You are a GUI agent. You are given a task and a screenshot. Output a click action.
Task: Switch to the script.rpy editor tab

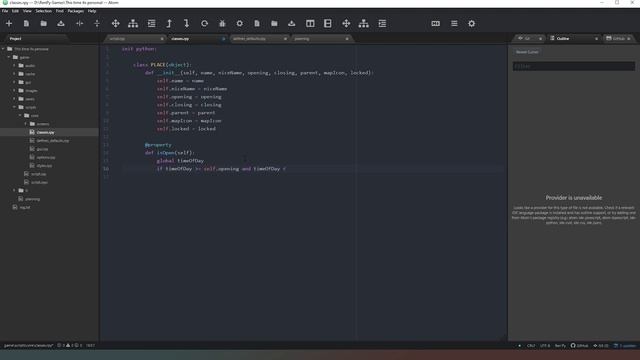[x=135, y=39]
